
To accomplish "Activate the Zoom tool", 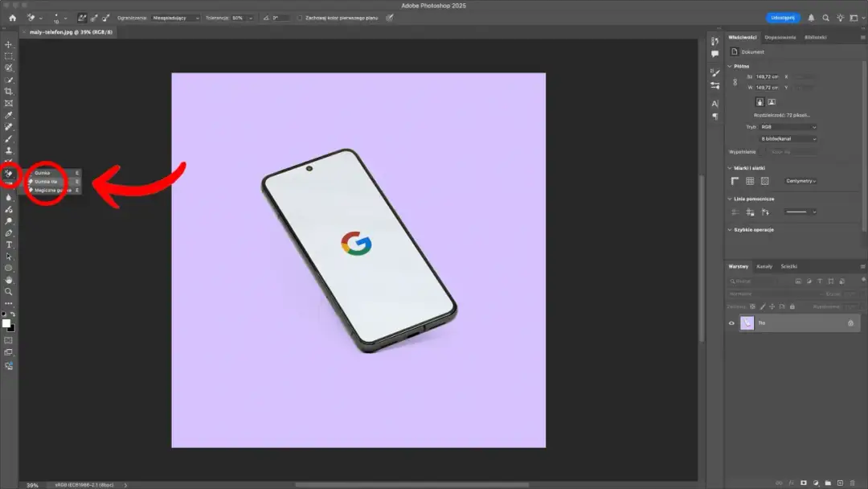I will 9,291.
